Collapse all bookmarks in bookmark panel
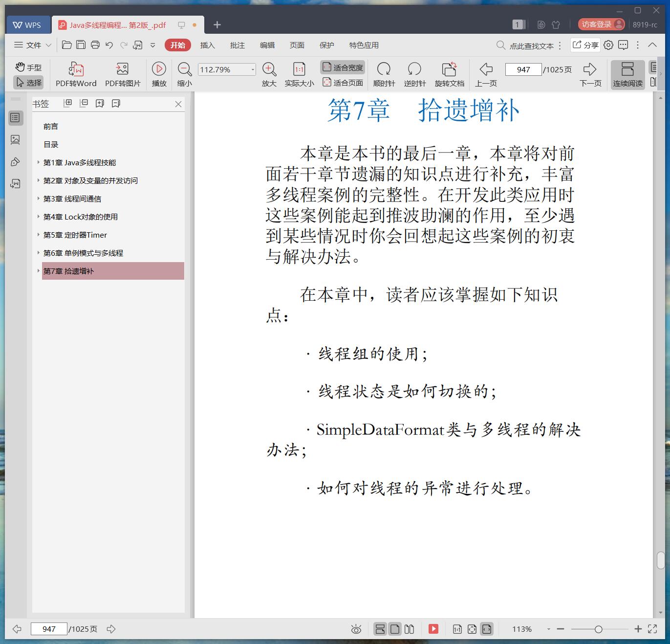Image resolution: width=670 pixels, height=644 pixels. click(x=84, y=103)
